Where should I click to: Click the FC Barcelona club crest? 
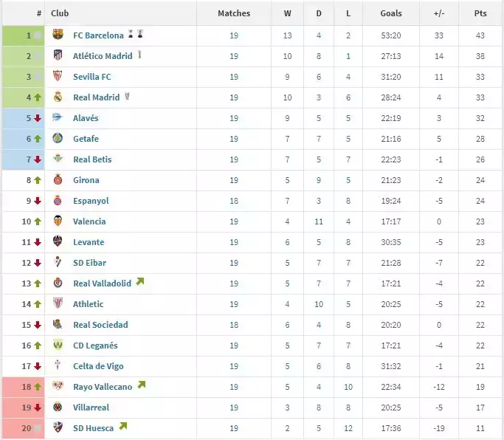[58, 35]
